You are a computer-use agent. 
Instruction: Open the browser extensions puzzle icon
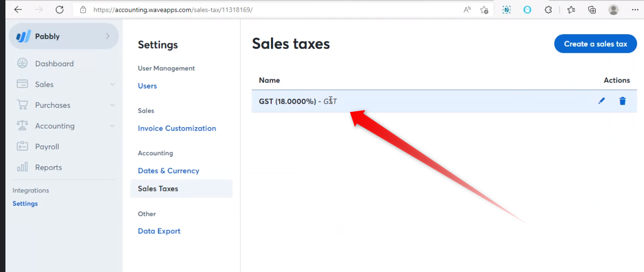[548, 9]
